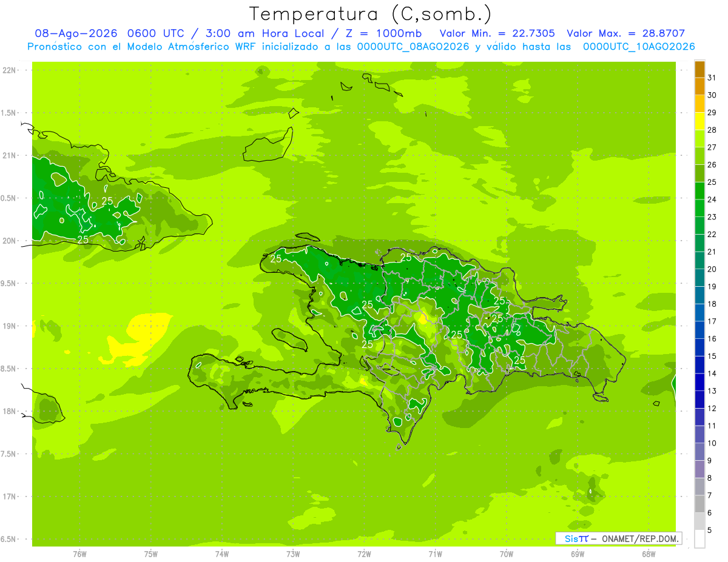Click the title 'Temperatura (C,somb.)'
The image size is (728, 562).
pyautogui.click(x=371, y=14)
